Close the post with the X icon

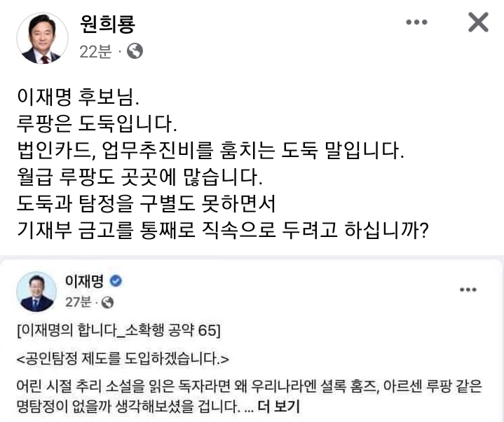pos(478,23)
